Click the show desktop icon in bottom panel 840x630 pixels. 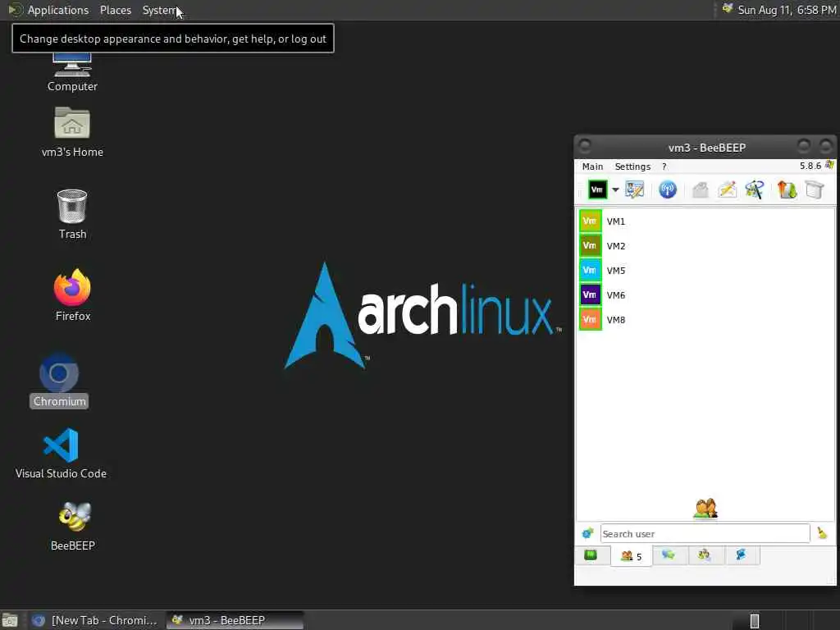tap(10, 620)
